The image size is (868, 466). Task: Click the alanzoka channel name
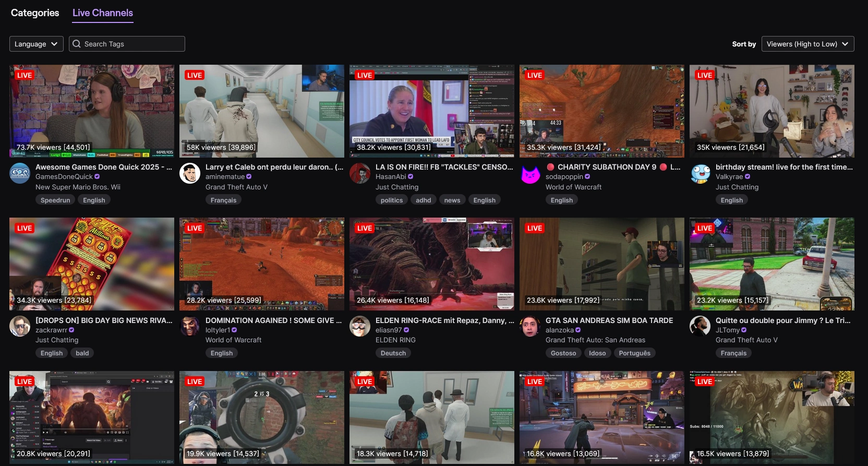(x=559, y=330)
